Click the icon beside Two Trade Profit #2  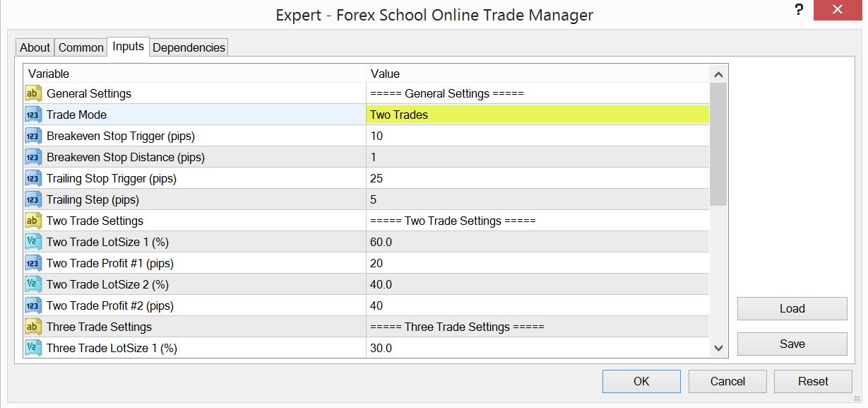pyautogui.click(x=33, y=305)
